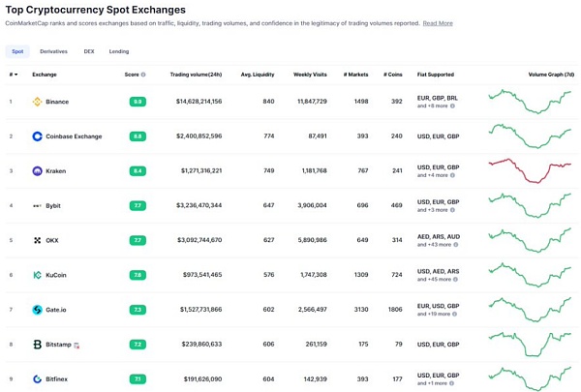The image size is (581, 392).
Task: Click the Gate.io logo icon
Action: 38,310
